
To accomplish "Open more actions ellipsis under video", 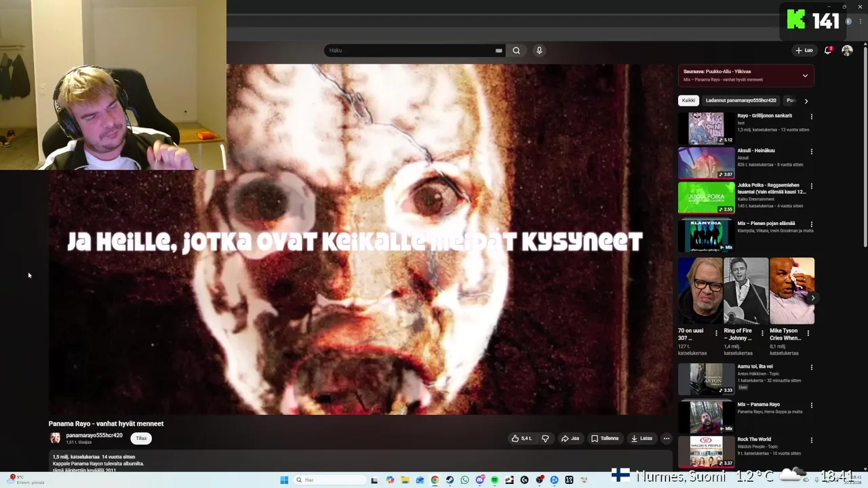I will tap(667, 439).
